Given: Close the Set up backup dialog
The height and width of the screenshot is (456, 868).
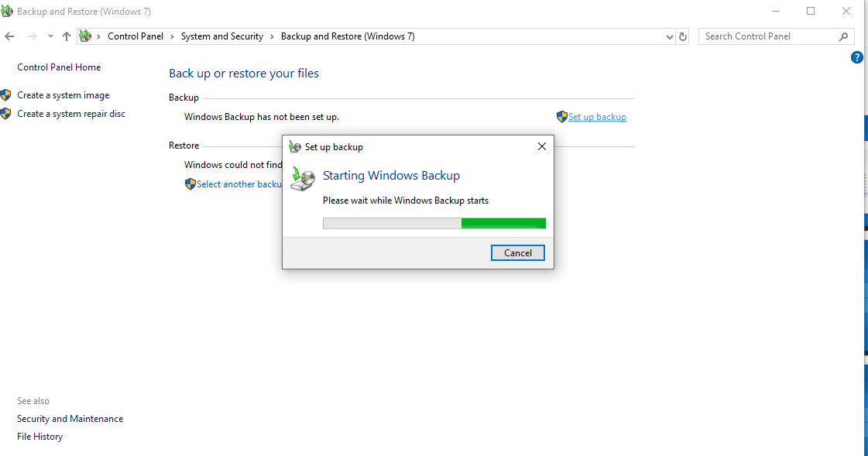Looking at the screenshot, I should click(542, 146).
